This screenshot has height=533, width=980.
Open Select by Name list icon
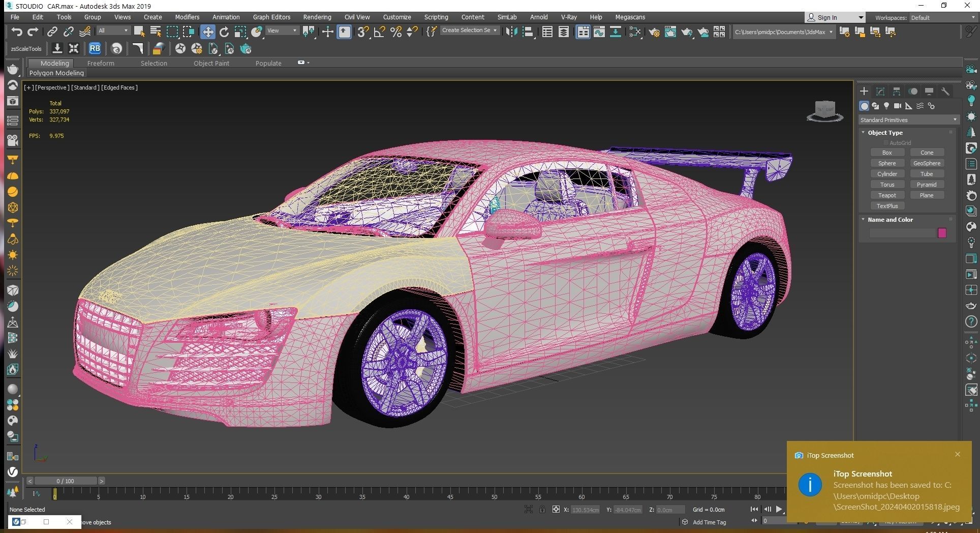click(x=156, y=32)
